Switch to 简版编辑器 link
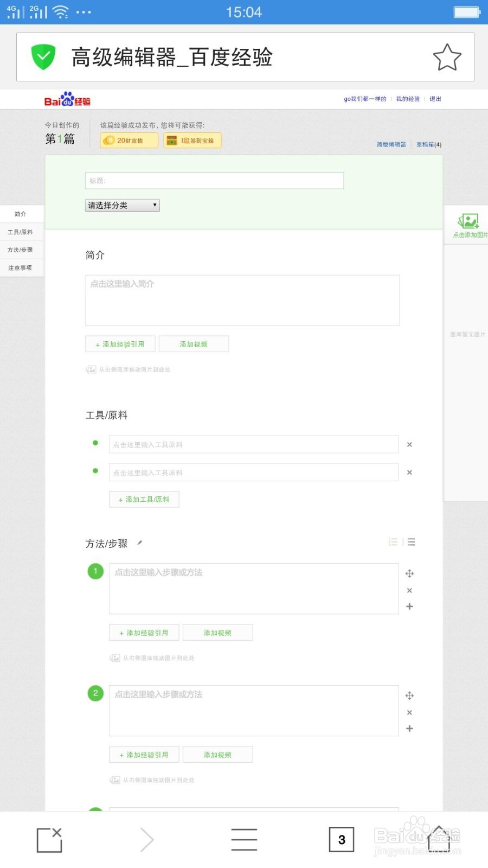The image size is (488, 868). point(391,144)
